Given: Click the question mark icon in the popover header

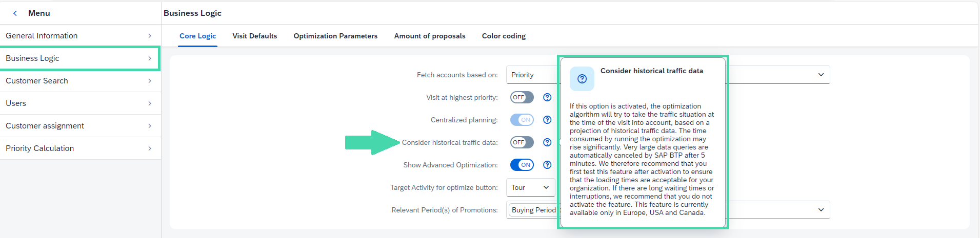Looking at the screenshot, I should [582, 79].
